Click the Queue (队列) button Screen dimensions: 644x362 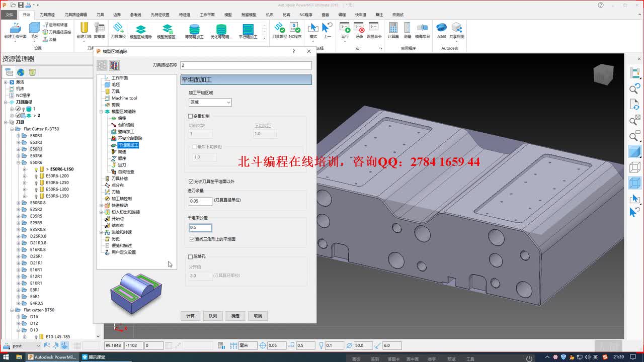(x=213, y=316)
